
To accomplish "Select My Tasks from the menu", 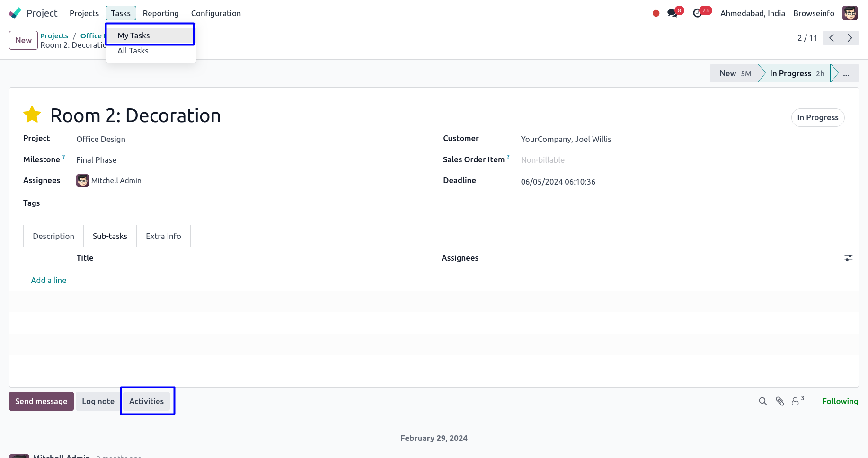I will 133,35.
